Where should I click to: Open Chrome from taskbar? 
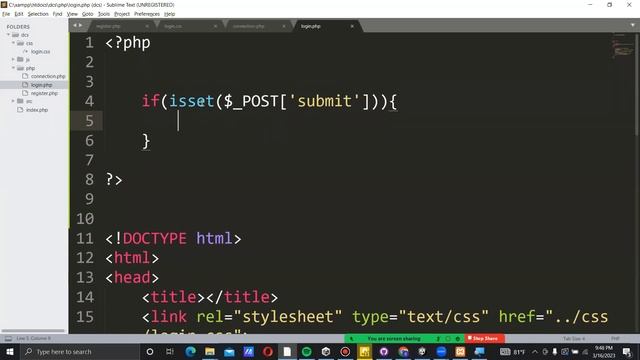pyautogui.click(x=403, y=351)
